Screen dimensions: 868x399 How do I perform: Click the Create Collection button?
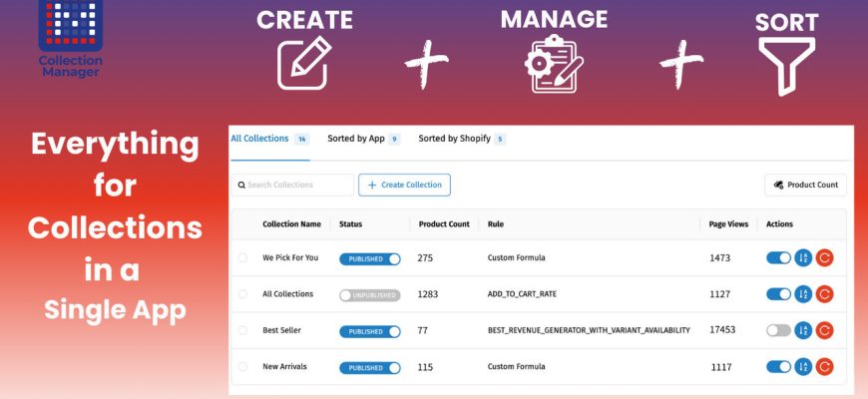point(404,185)
